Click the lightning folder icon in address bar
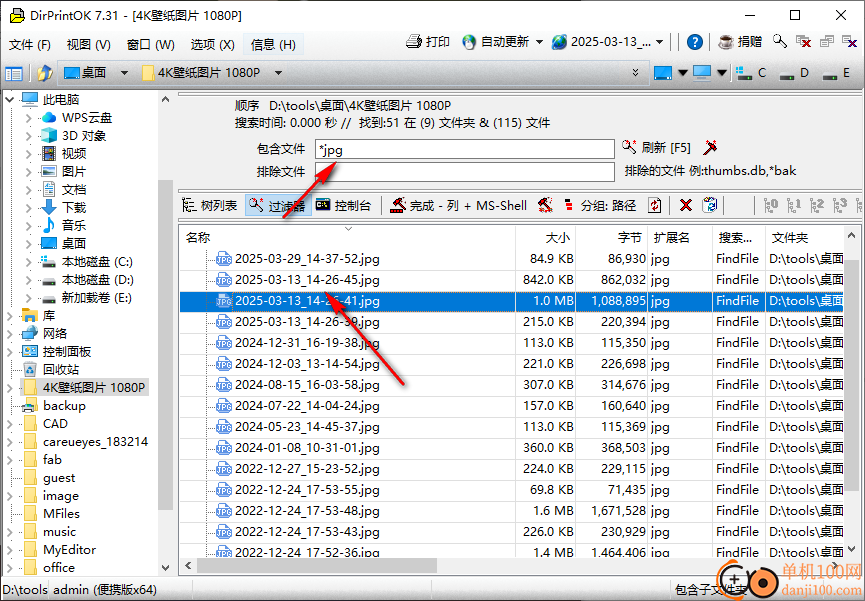 [45, 73]
